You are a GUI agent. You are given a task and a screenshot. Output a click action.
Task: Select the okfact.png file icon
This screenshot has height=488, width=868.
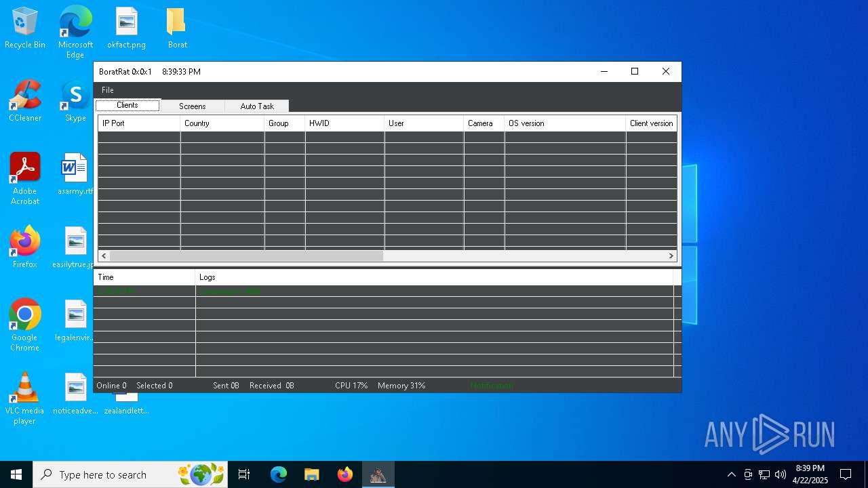tap(126, 28)
